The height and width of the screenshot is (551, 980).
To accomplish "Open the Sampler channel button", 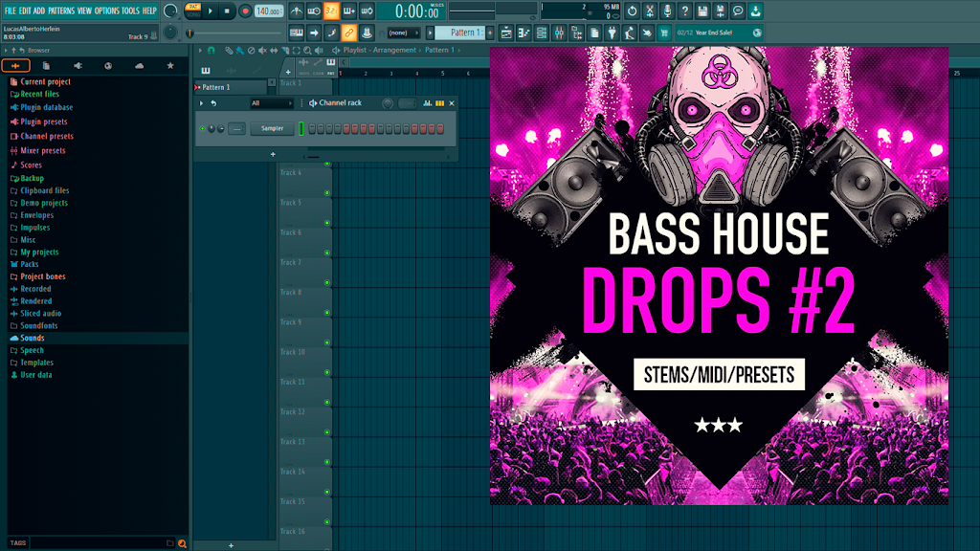I will click(x=272, y=129).
